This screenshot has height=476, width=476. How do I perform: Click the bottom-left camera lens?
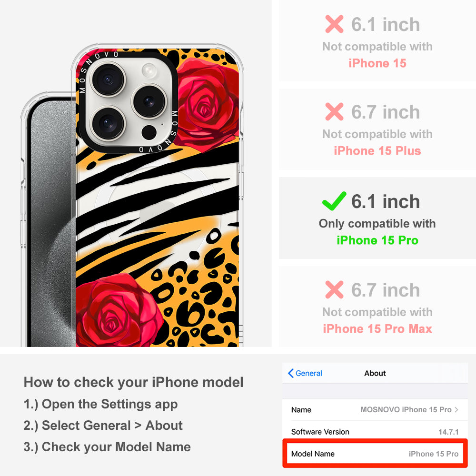click(108, 123)
